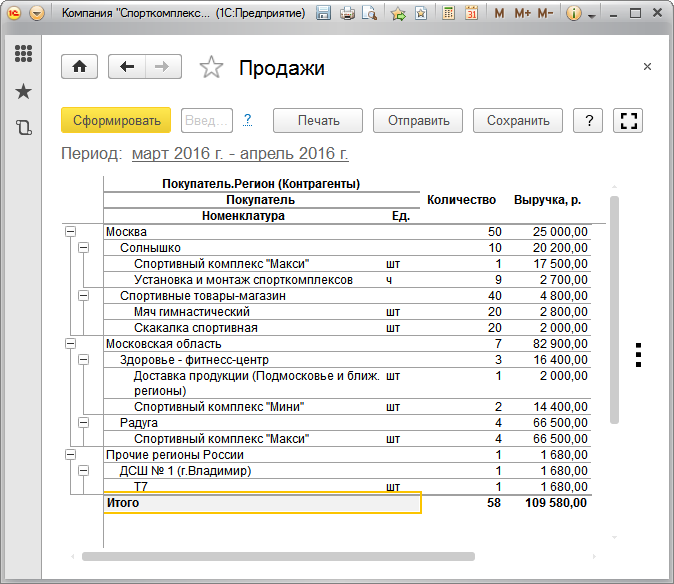Select the Мяч гимнастический row
The width and height of the screenshot is (674, 584).
[347, 312]
